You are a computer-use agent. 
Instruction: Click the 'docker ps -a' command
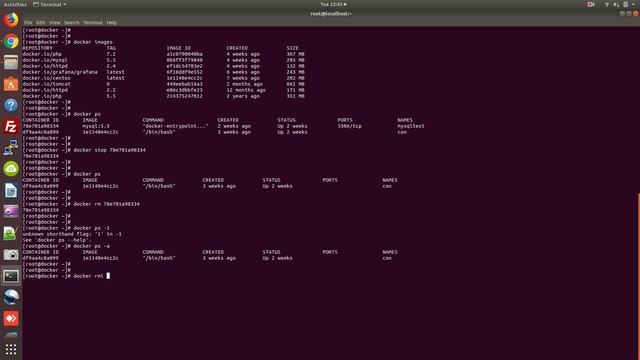(x=91, y=246)
